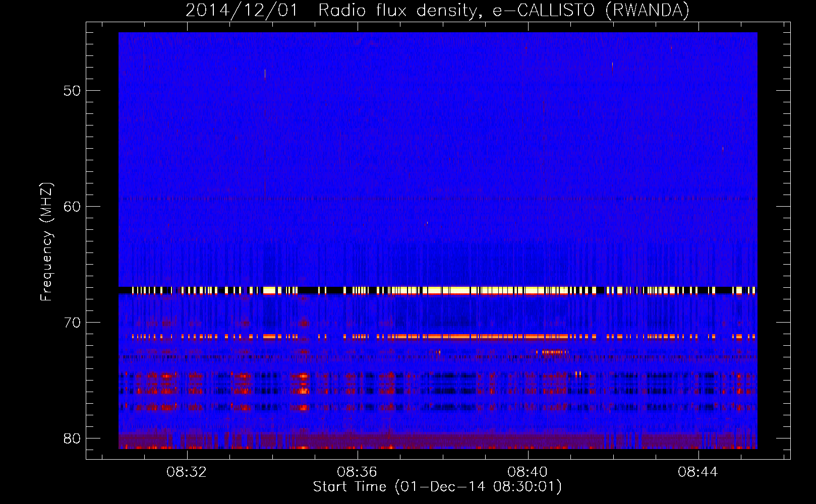Click the 50 MHz frequency tick label

tap(73, 91)
